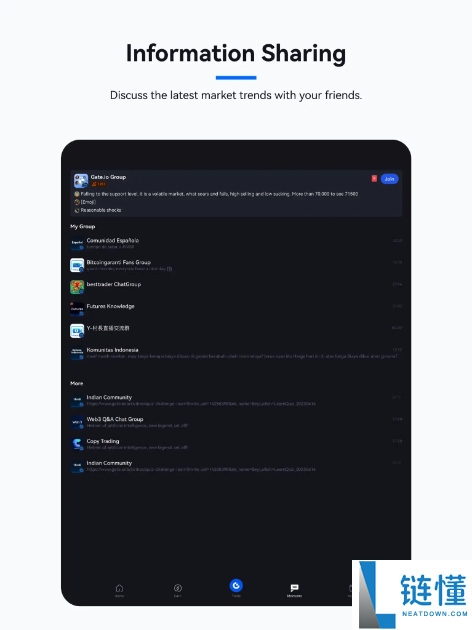Select besttrader ChatGroup avatar icon
The image size is (472, 630).
[x=77, y=287]
